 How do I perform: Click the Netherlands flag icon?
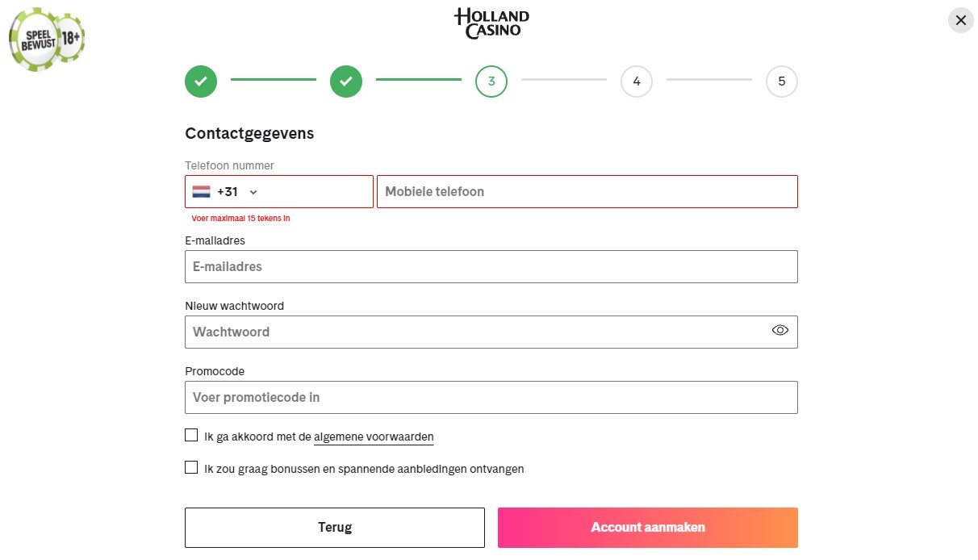201,192
